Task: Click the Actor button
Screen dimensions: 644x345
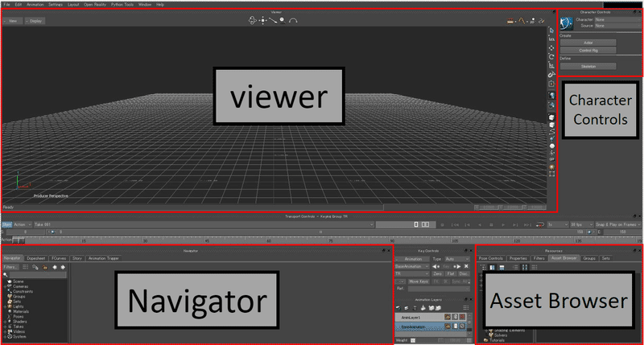Action: tap(588, 43)
